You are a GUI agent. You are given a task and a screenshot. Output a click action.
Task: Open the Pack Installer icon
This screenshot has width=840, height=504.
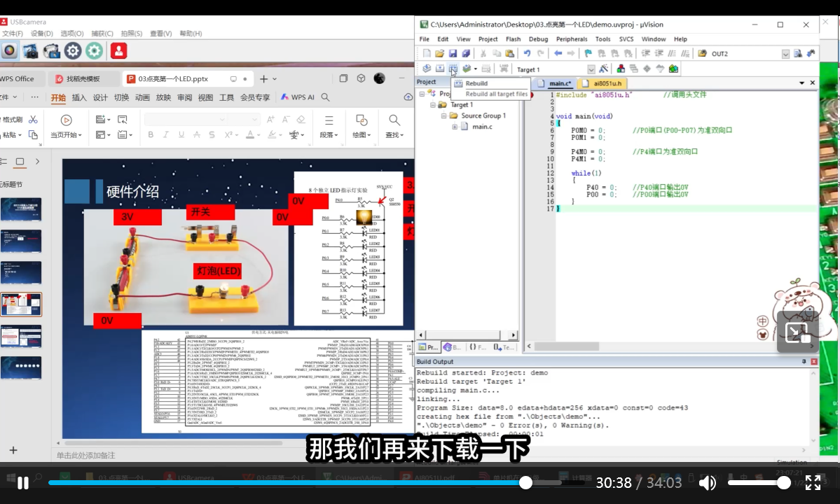pos(673,69)
